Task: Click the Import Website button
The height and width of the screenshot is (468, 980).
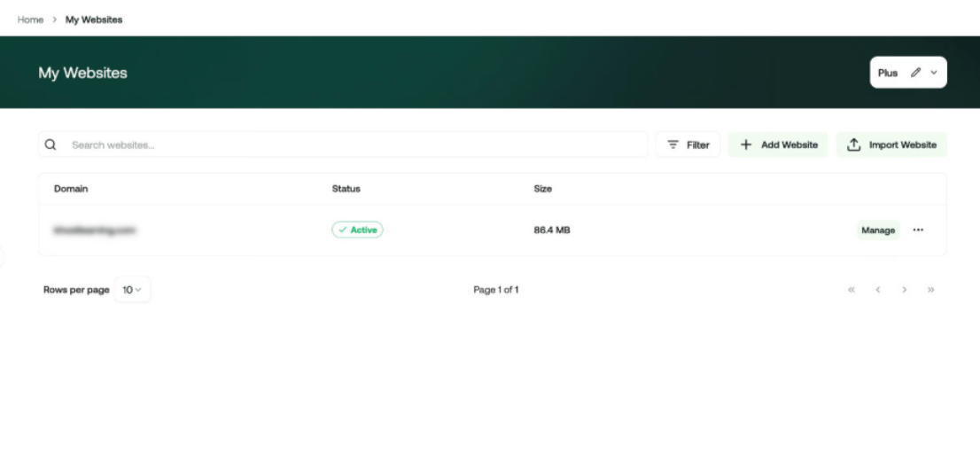Action: pyautogui.click(x=892, y=144)
